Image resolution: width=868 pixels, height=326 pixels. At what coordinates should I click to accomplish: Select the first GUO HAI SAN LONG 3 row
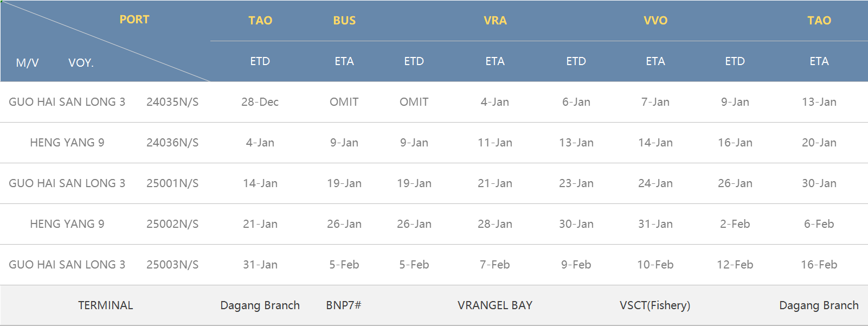click(x=434, y=102)
